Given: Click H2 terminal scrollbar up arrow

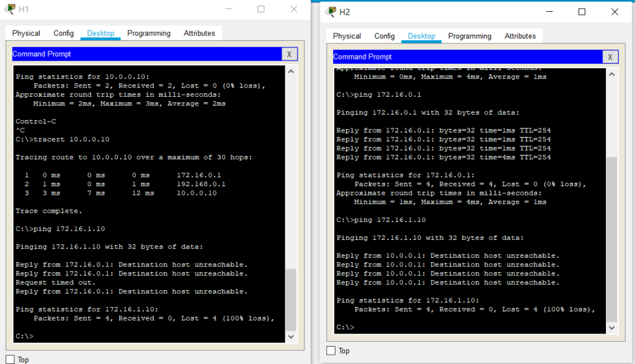Looking at the screenshot, I should [611, 74].
